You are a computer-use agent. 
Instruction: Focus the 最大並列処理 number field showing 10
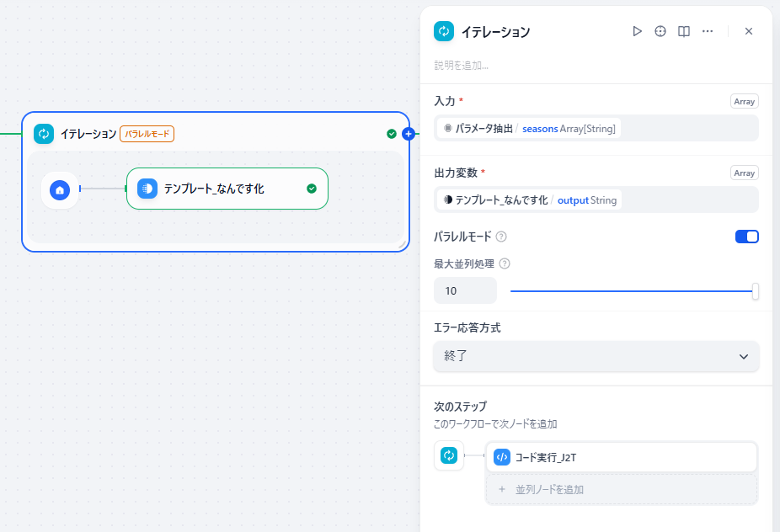coord(465,290)
